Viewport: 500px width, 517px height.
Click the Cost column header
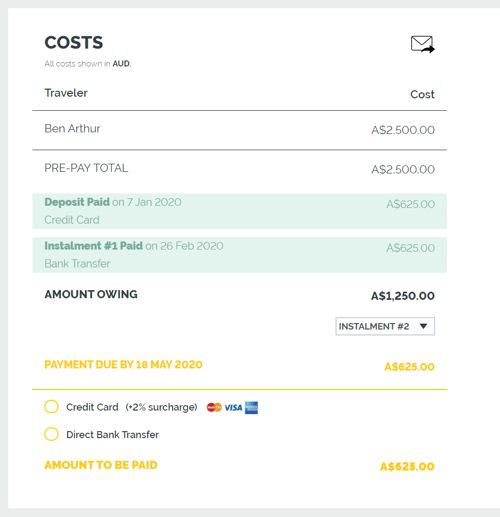[422, 94]
